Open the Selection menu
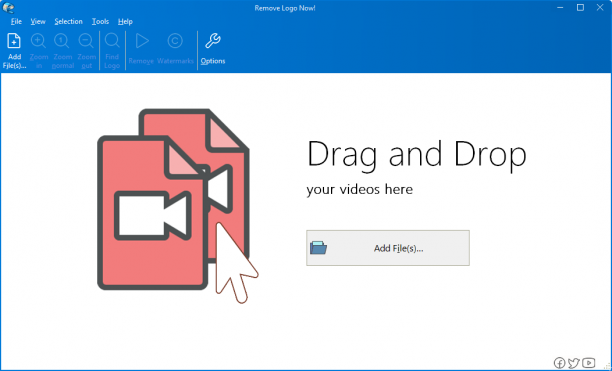 tap(68, 21)
